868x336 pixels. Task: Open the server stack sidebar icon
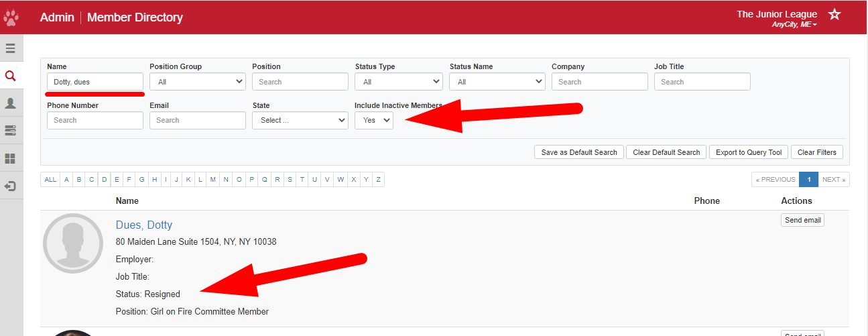pyautogui.click(x=11, y=131)
